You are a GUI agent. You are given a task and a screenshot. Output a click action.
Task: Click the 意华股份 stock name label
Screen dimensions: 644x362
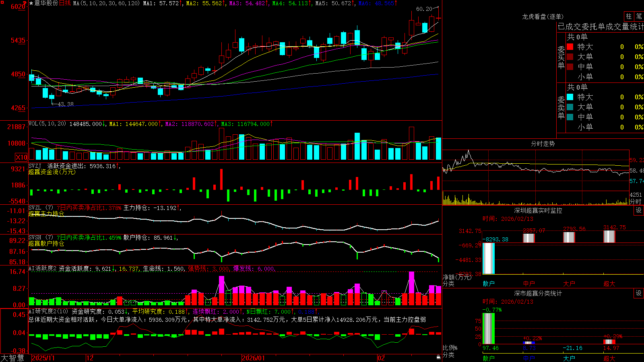coord(46,3)
